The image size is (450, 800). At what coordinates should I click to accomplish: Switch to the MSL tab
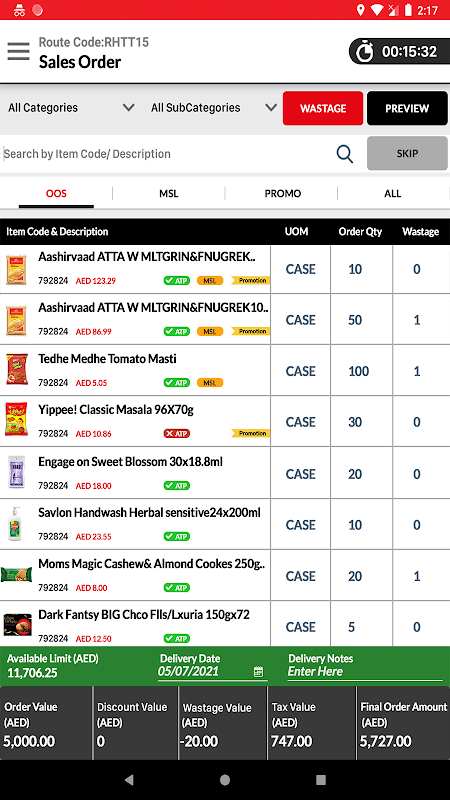point(169,194)
